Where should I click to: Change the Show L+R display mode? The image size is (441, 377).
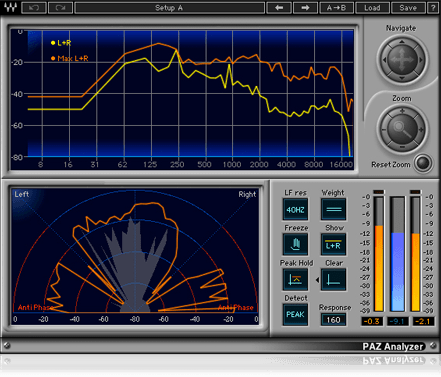click(x=334, y=244)
